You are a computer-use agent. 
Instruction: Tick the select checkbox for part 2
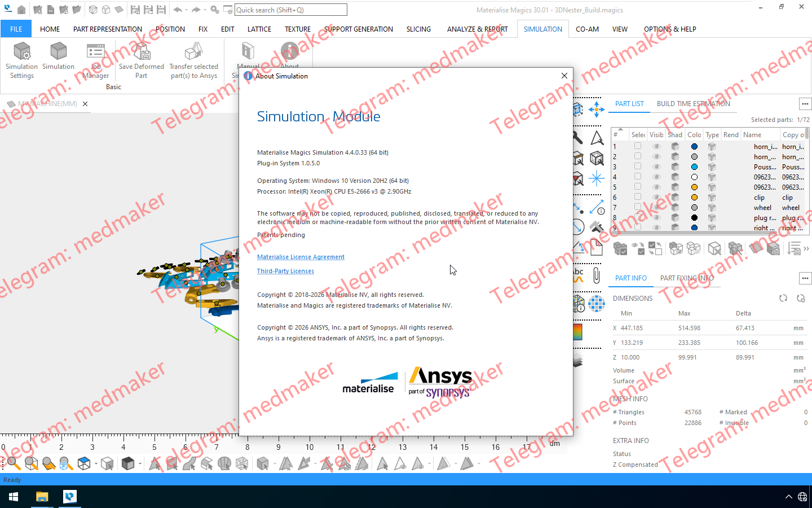pos(638,156)
